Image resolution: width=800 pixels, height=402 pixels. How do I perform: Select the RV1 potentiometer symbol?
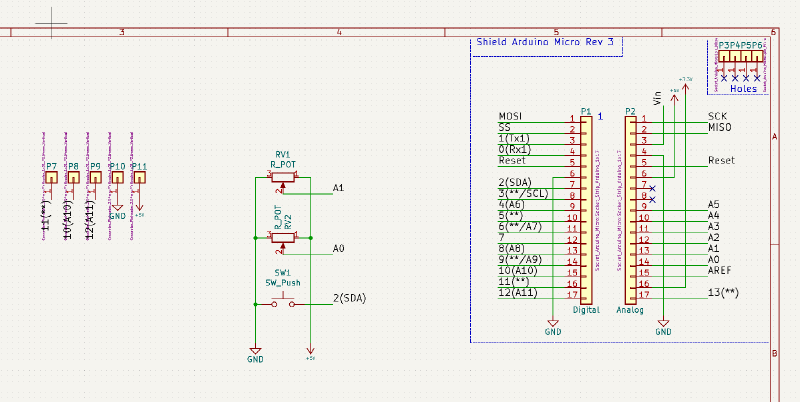pyautogui.click(x=283, y=178)
